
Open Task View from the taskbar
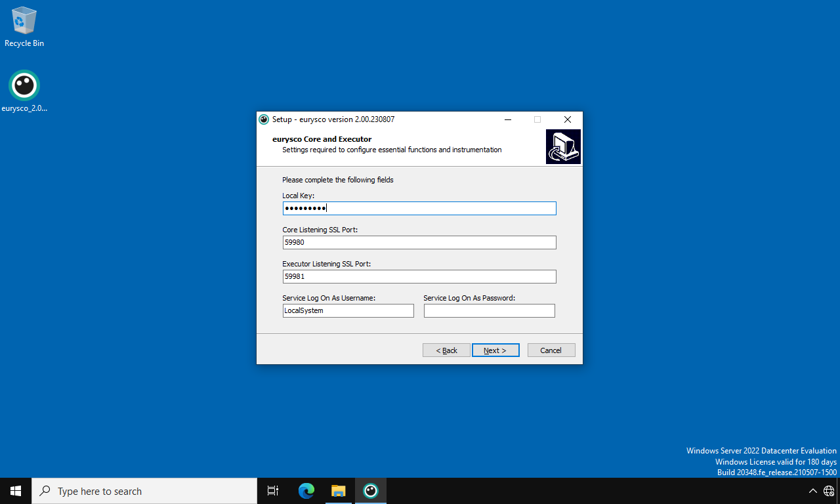tap(273, 491)
